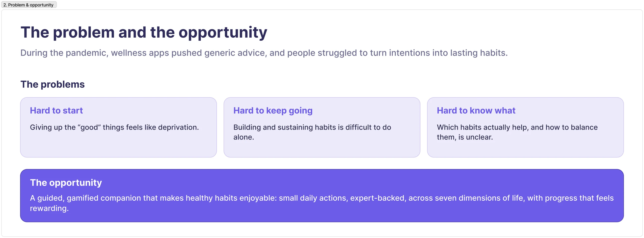Open the 'Hard to keep going' card
644x238 pixels.
[x=322, y=128]
